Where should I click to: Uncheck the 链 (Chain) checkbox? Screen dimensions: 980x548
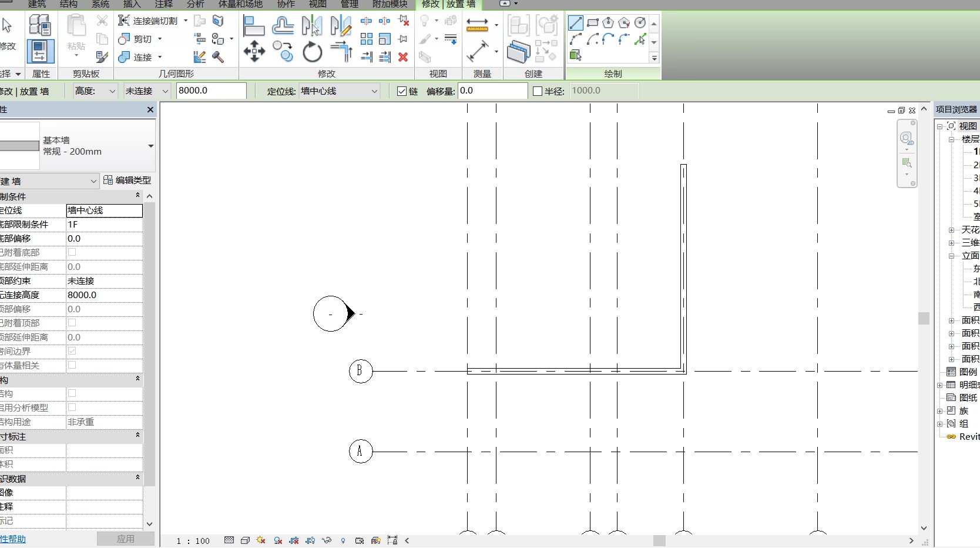click(x=402, y=91)
